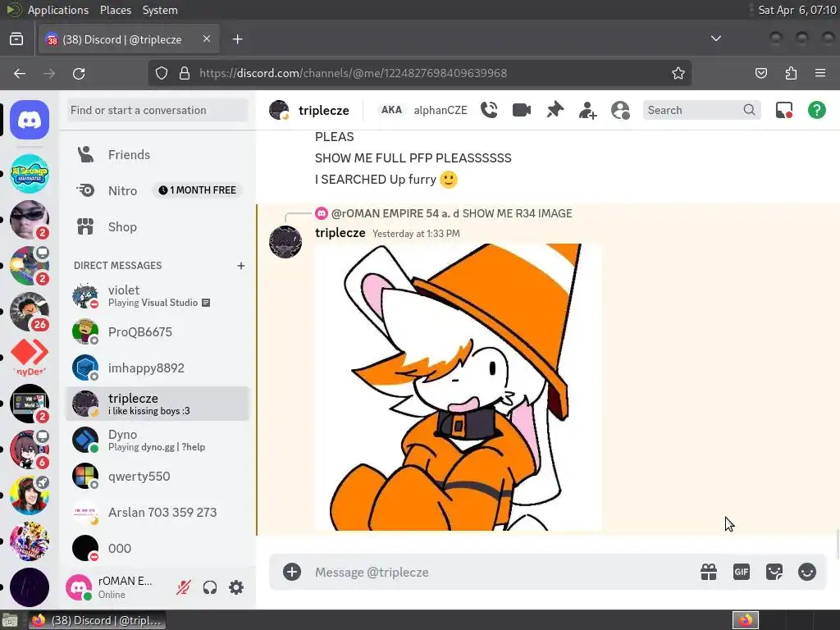The image size is (840, 630).
Task: Open Shop page
Action: [x=157, y=226]
